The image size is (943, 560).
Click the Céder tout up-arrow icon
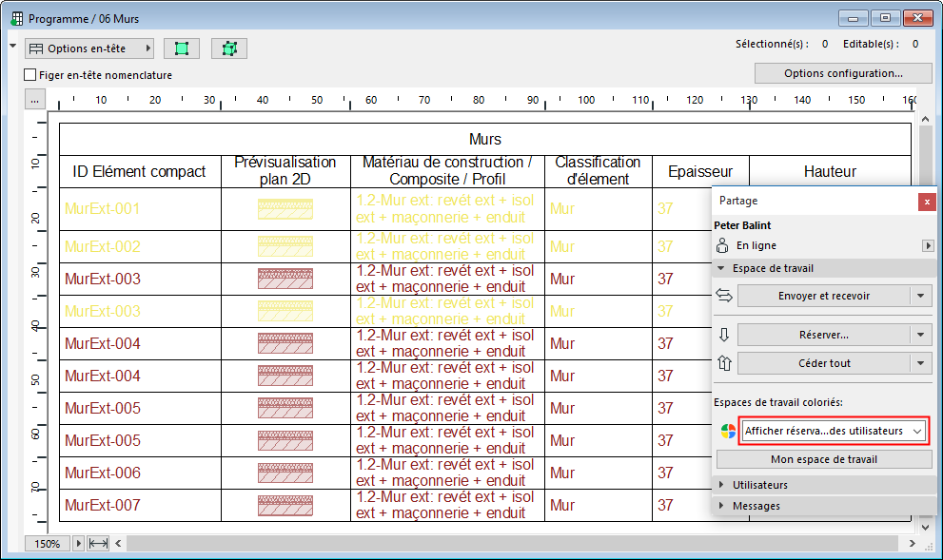coord(724,363)
